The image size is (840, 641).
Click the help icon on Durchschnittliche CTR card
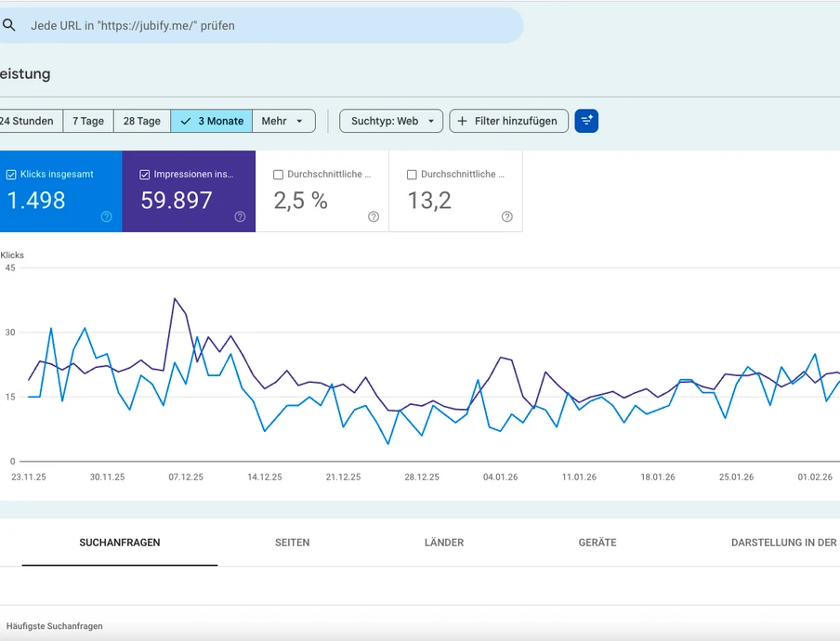(x=374, y=216)
